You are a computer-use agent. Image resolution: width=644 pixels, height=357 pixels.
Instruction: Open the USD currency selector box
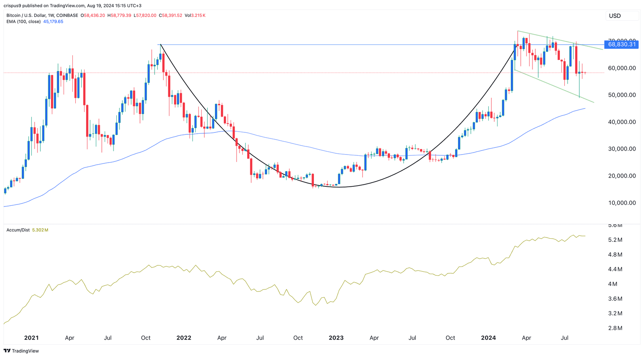pos(622,16)
